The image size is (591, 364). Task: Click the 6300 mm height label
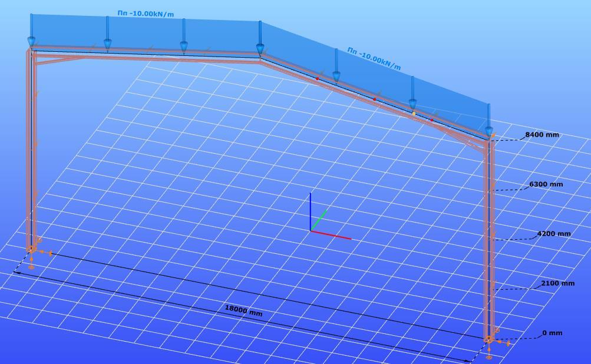pos(546,184)
